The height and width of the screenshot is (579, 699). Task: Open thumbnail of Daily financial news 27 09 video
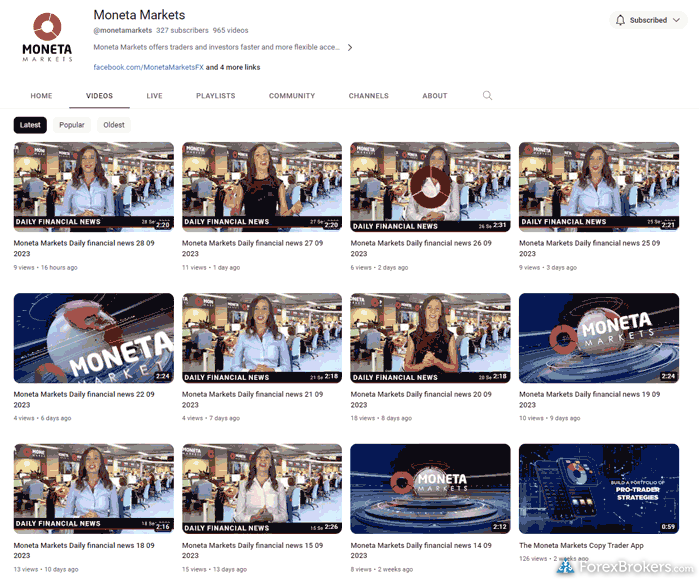(x=262, y=187)
